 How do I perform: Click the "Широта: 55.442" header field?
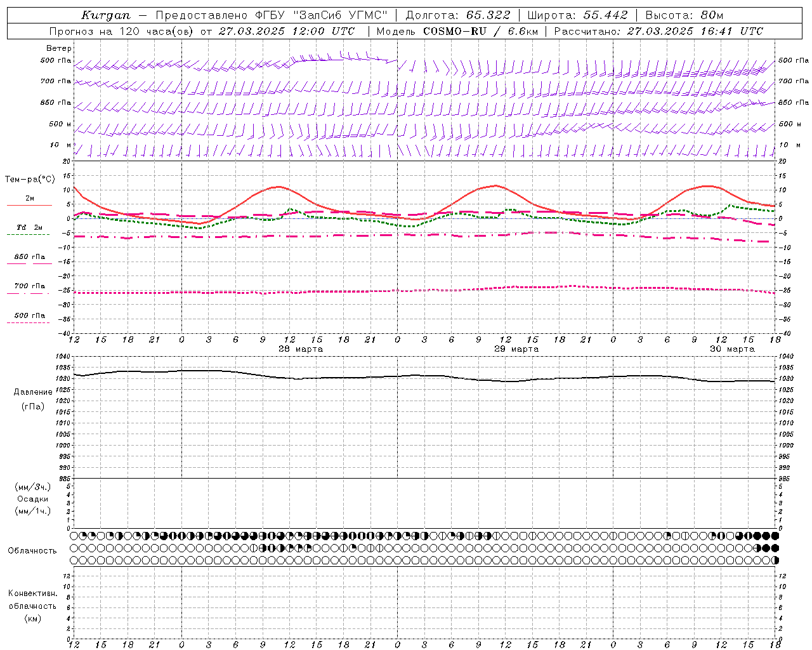[577, 15]
